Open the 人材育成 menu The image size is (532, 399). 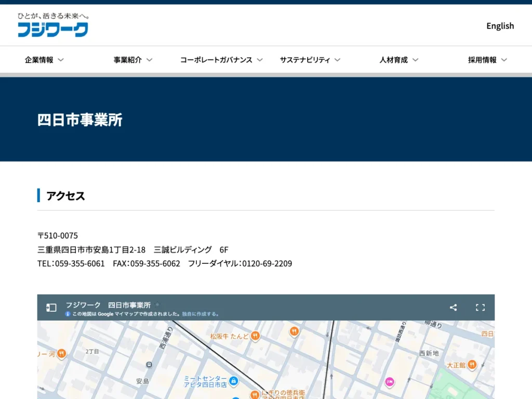click(398, 60)
